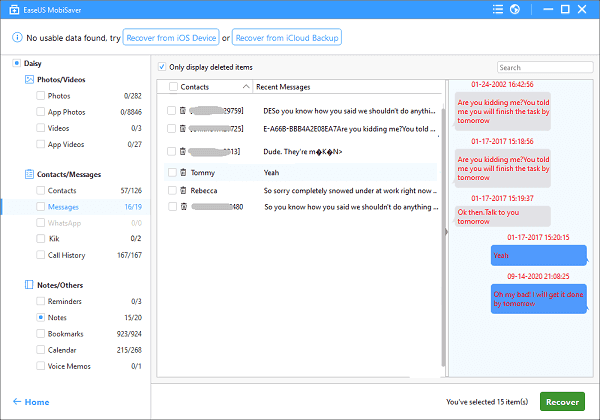Click the globe language icon in title bar
Screen dimensions: 600x420
514,10
